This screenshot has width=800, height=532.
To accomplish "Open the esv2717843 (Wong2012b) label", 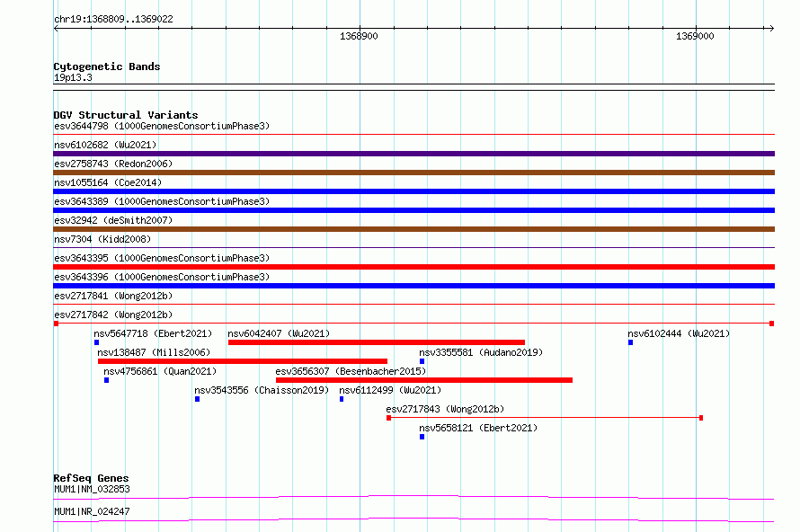I will pos(445,409).
